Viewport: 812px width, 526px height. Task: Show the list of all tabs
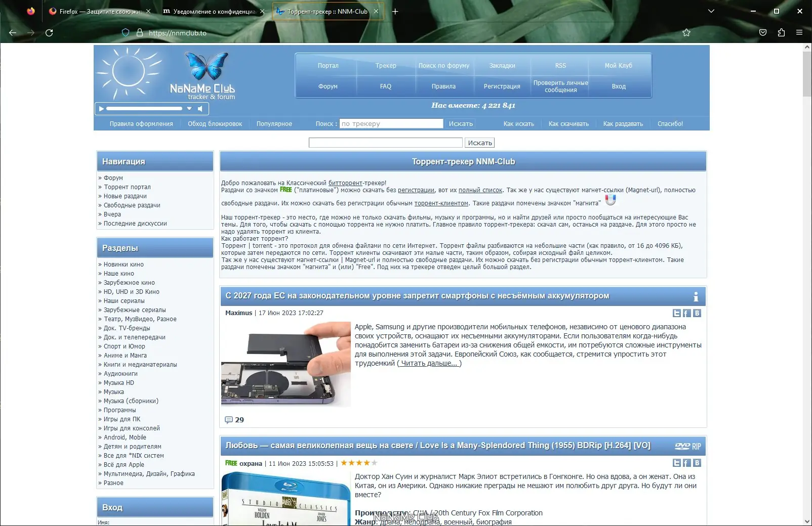click(711, 11)
